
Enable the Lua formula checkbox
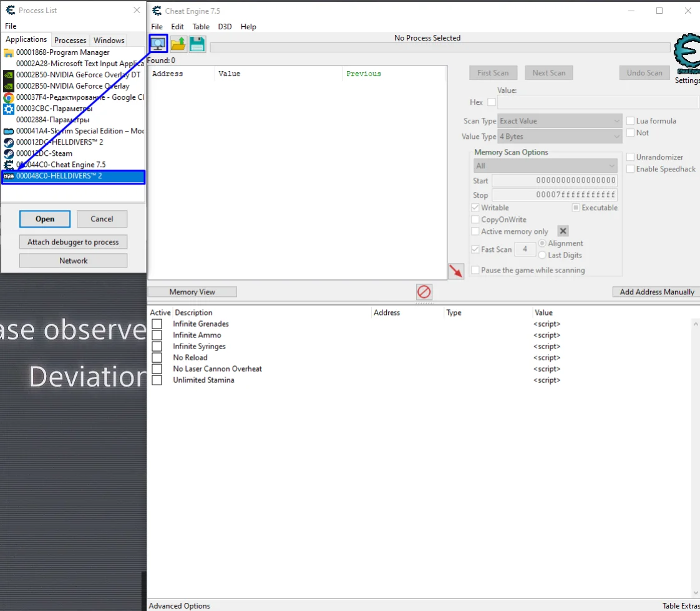tap(630, 121)
